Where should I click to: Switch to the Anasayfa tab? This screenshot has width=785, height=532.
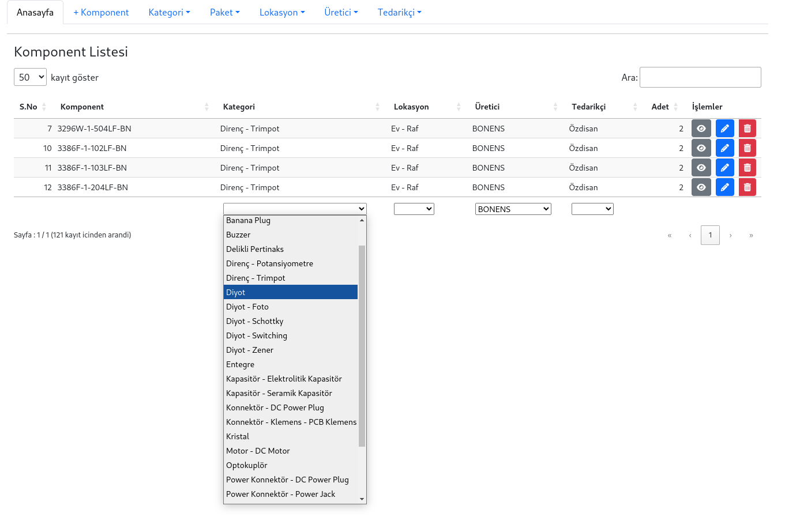click(x=35, y=12)
